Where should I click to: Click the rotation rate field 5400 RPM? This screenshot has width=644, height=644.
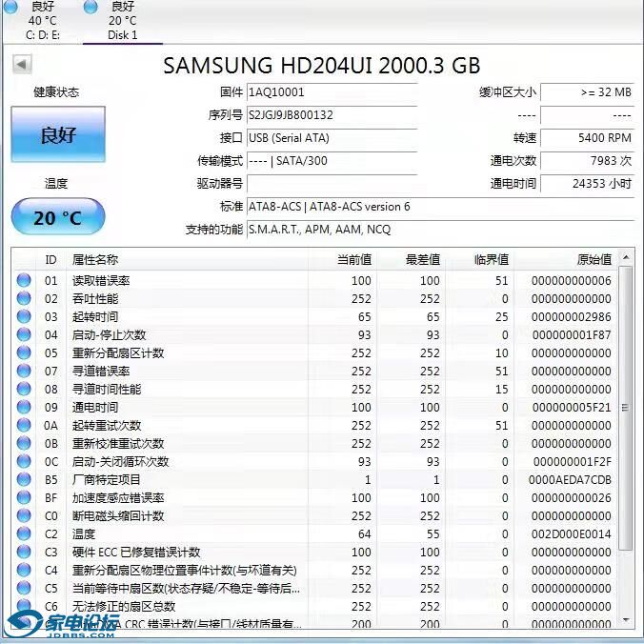[x=588, y=138]
